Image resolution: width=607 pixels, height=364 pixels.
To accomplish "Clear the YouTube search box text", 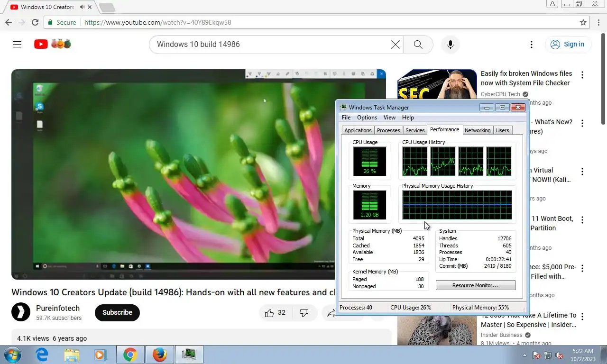I will (395, 45).
